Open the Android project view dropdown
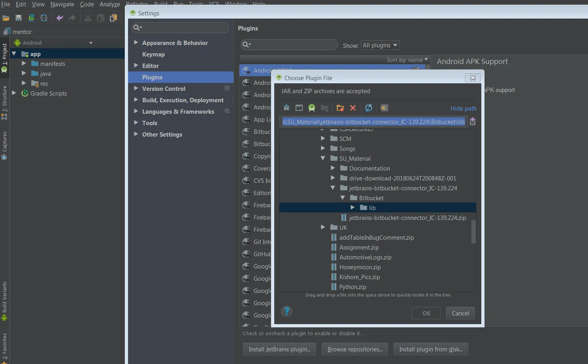Image resolution: width=588 pixels, height=364 pixels. click(91, 43)
